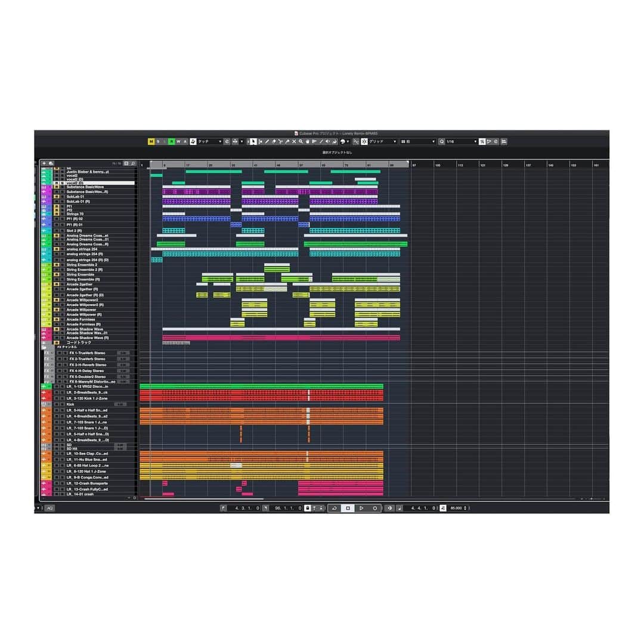The image size is (644, 644).
Task: Click the Add Track plus icon
Action: tap(44, 163)
